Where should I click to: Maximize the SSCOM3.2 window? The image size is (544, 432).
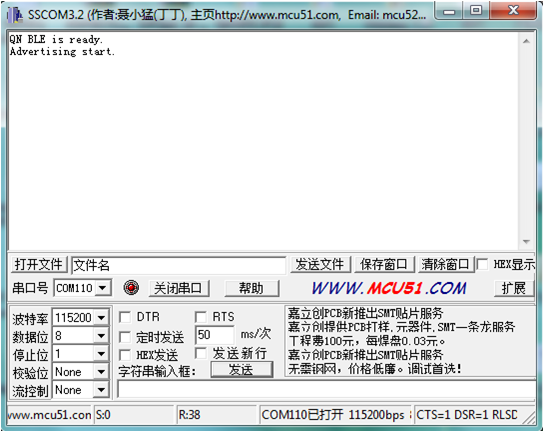point(476,11)
